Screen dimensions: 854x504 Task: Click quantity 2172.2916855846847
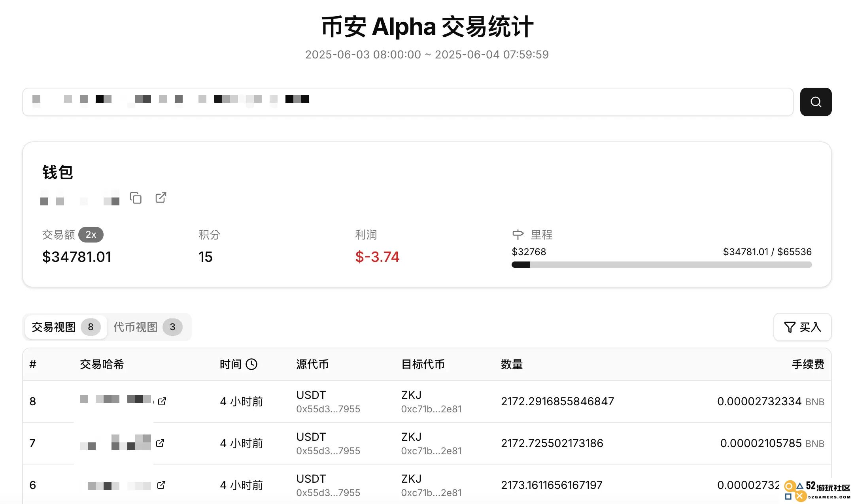557,401
